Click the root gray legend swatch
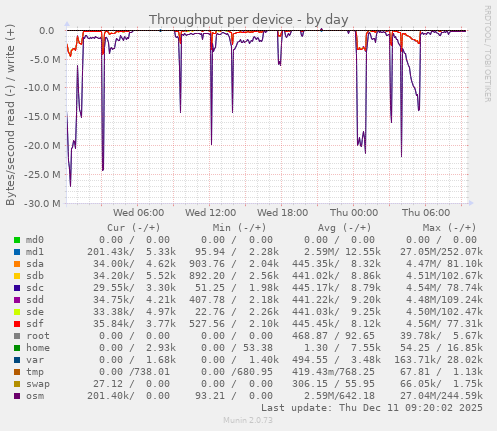The height and width of the screenshot is (431, 497). (17, 336)
